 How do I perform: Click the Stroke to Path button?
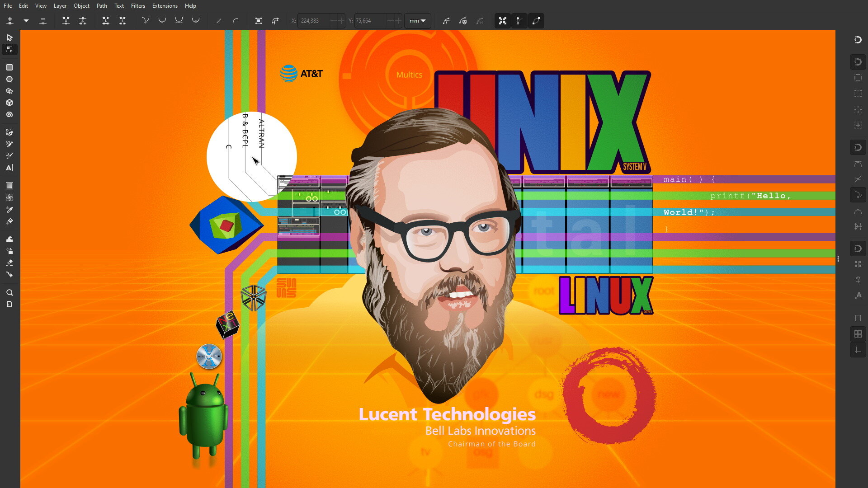(x=275, y=21)
